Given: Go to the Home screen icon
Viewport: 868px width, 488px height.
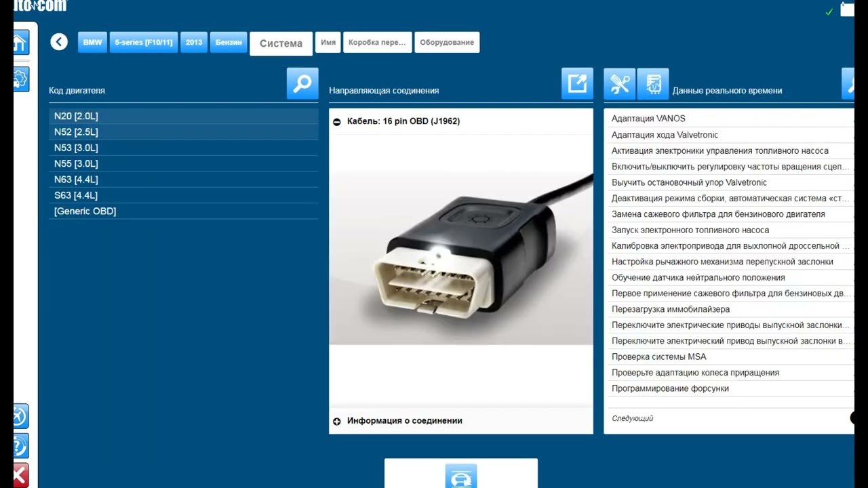Looking at the screenshot, I should coord(20,43).
